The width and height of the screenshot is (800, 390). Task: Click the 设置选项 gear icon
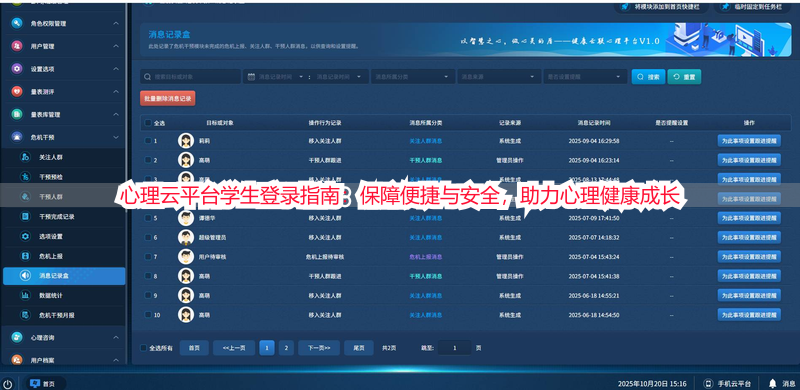click(17, 69)
